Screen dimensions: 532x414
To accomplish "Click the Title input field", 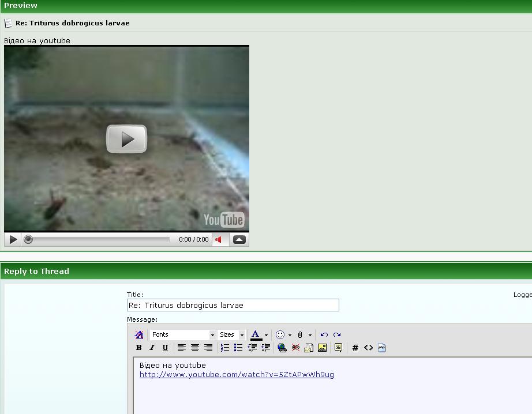I will pyautogui.click(x=233, y=305).
